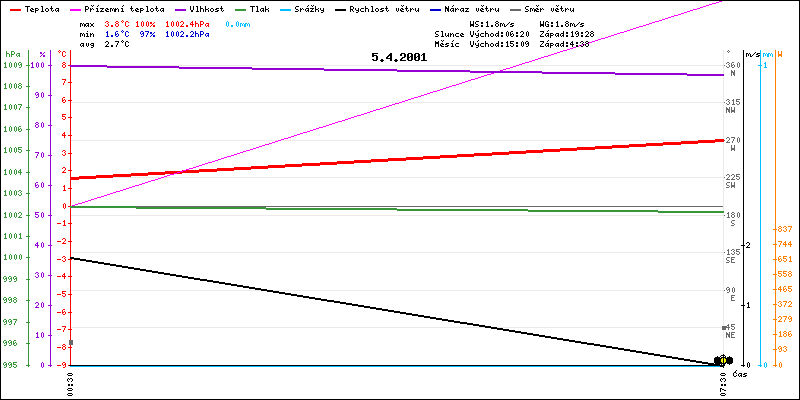Click the orange 837 W axis value
Viewport: 800px width, 400px height.
coord(784,229)
